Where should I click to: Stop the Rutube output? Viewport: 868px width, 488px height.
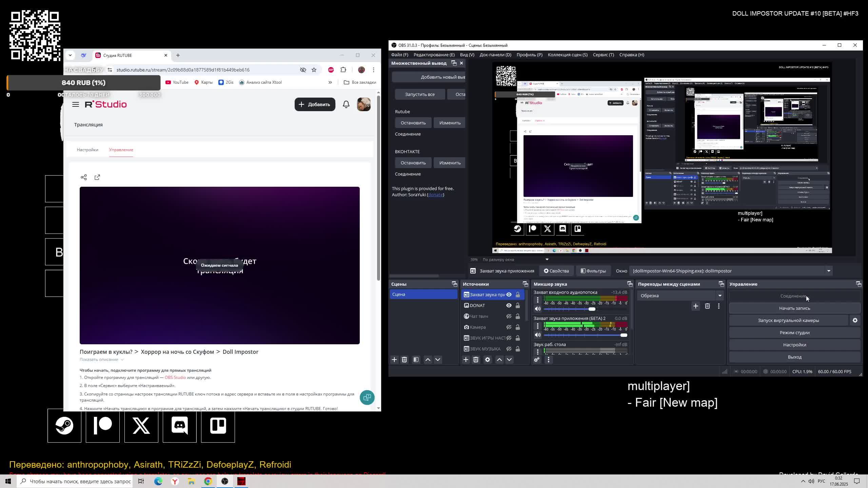[x=413, y=123]
